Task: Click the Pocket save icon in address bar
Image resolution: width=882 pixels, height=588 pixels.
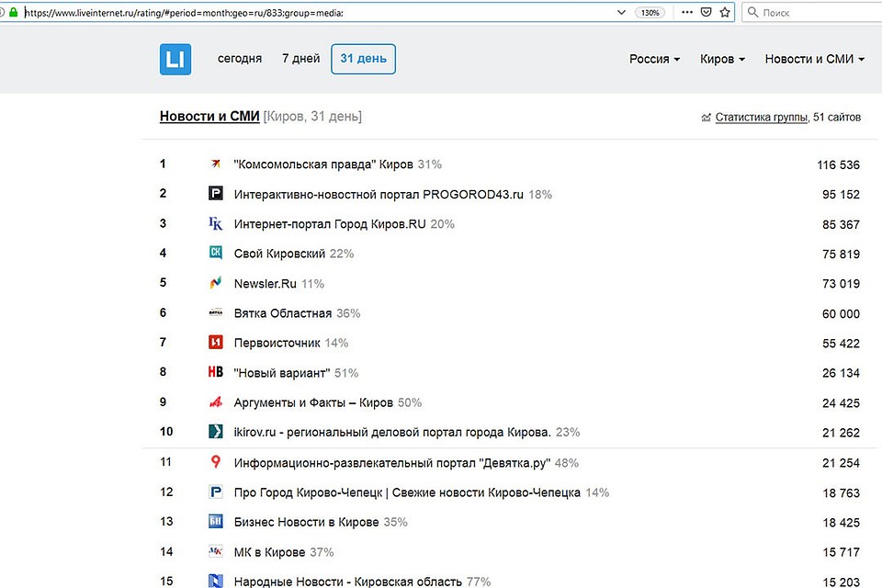Action: 706,12
